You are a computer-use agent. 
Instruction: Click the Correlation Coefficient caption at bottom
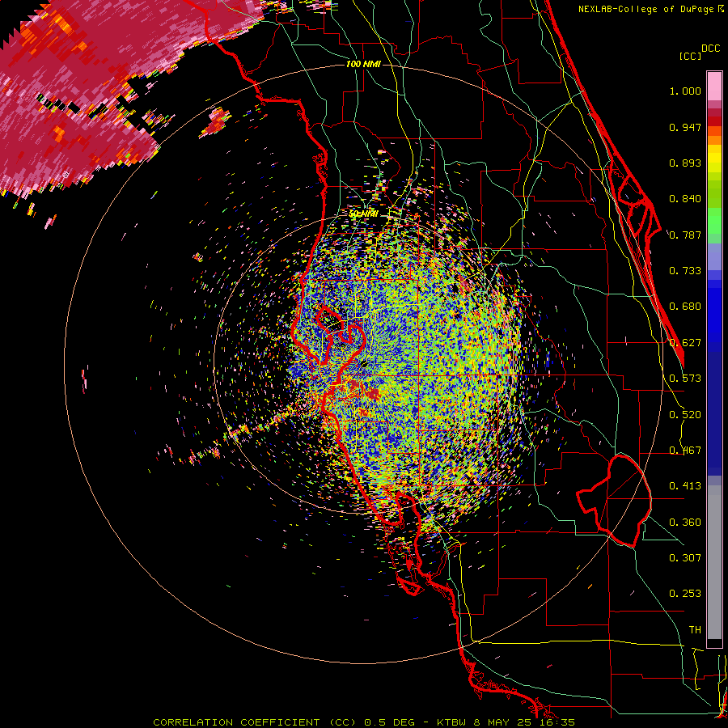364,722
